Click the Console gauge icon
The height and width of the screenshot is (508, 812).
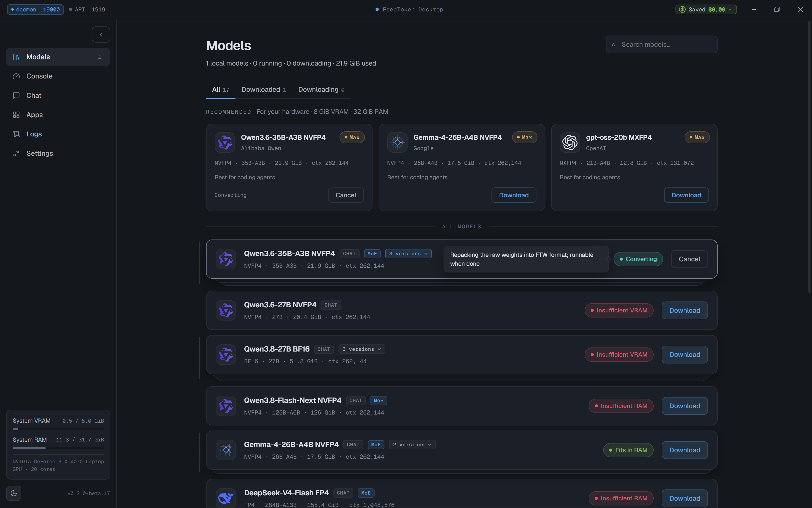click(x=16, y=76)
